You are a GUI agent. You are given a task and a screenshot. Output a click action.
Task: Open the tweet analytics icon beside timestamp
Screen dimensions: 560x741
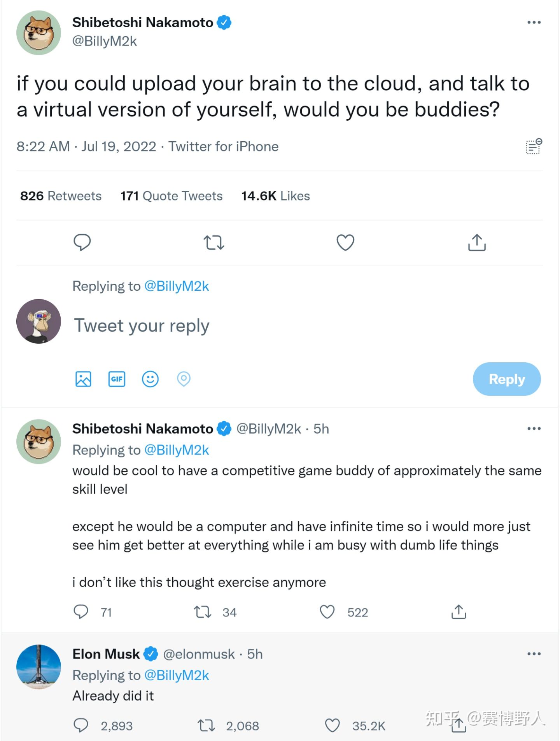point(534,147)
